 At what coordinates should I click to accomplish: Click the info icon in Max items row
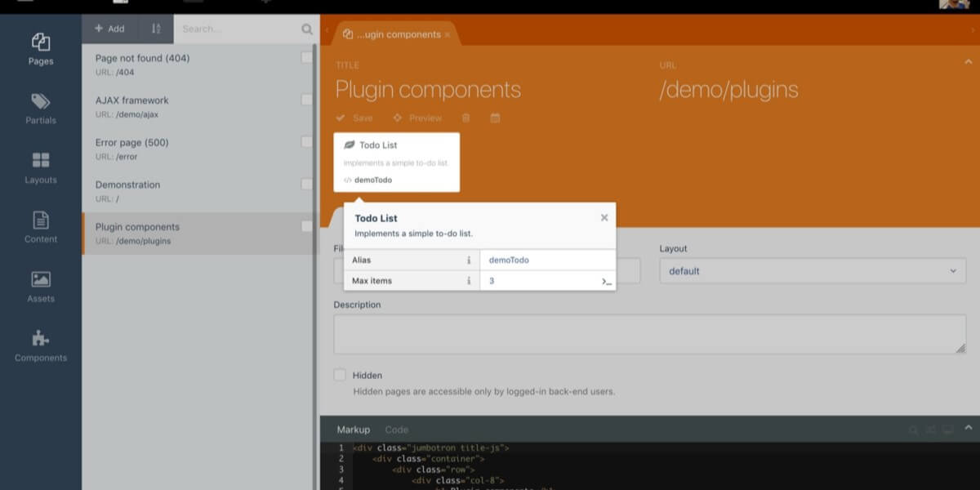469,281
